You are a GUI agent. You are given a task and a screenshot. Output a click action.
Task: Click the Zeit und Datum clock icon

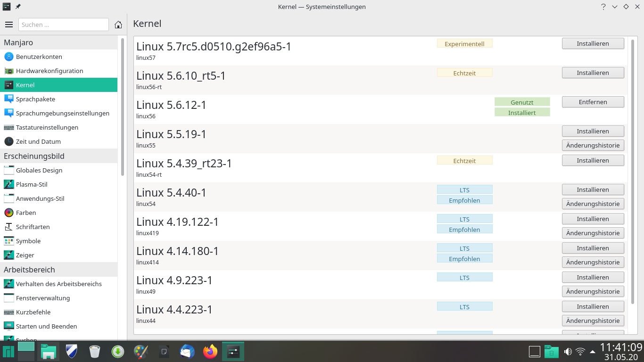point(8,141)
